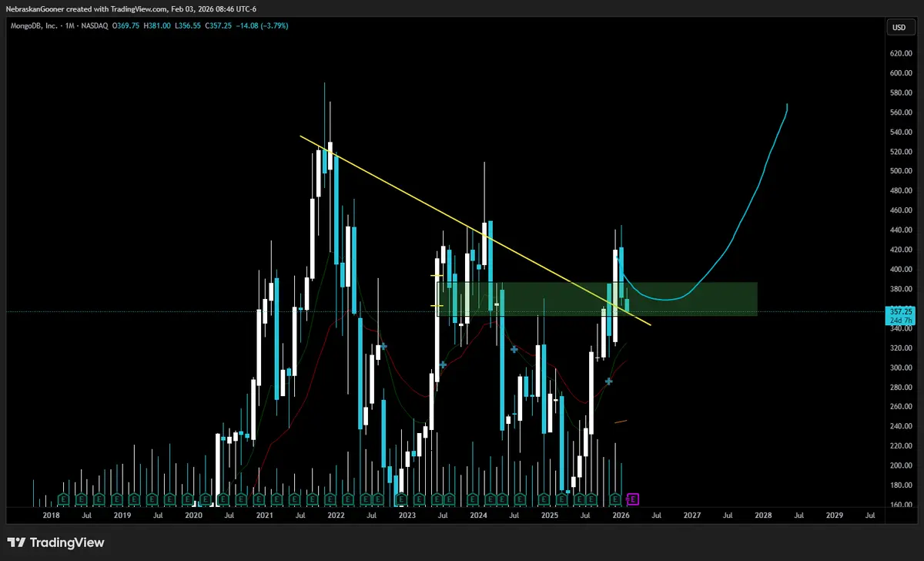
Task: Click the 300.00 price axis label
Action: tap(901, 368)
